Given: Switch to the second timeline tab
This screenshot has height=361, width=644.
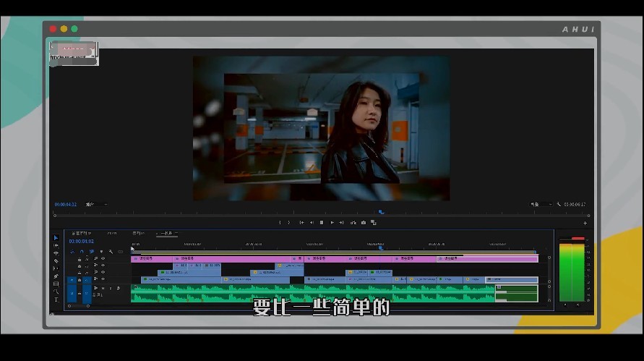Looking at the screenshot, I should pos(112,233).
